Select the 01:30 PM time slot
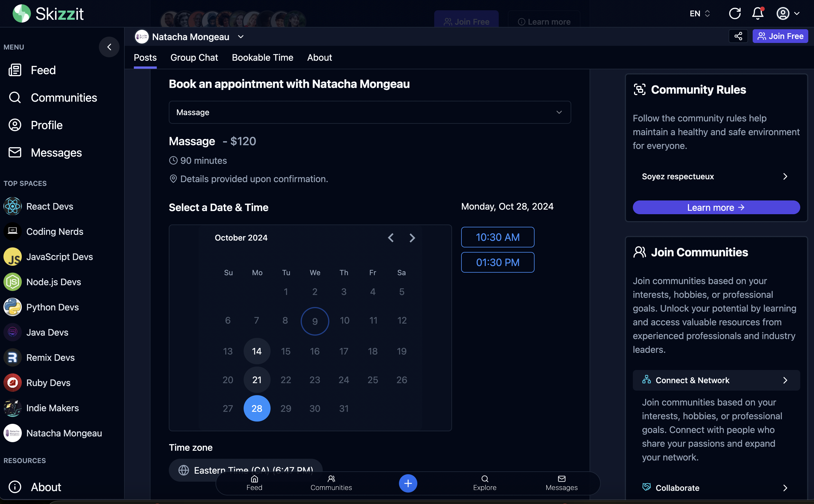The width and height of the screenshot is (814, 504). 497,262
